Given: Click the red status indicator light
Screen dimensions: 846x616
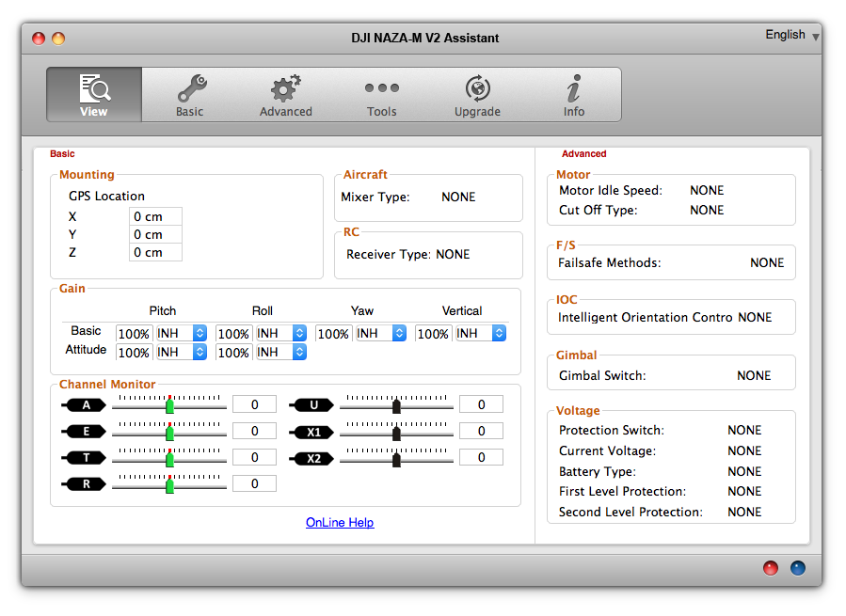Looking at the screenshot, I should [x=771, y=568].
